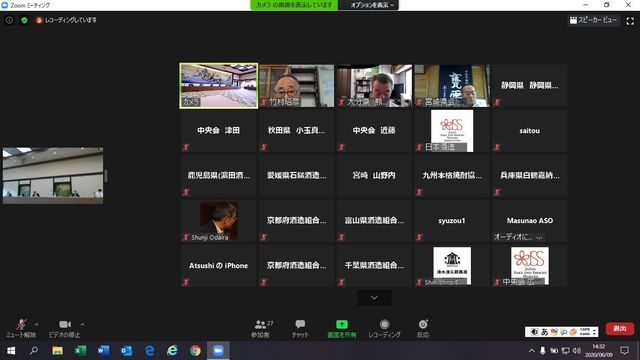This screenshot has width=640, height=360.
Task: Select the 宮崎 山野内 participant tile
Action: coord(374,176)
